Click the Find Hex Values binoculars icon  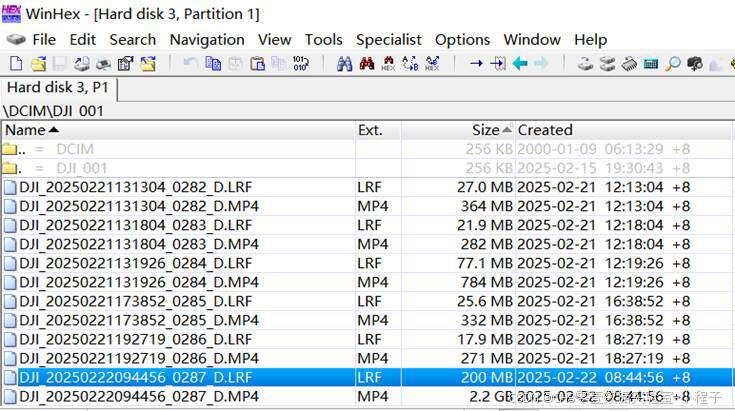pyautogui.click(x=388, y=63)
